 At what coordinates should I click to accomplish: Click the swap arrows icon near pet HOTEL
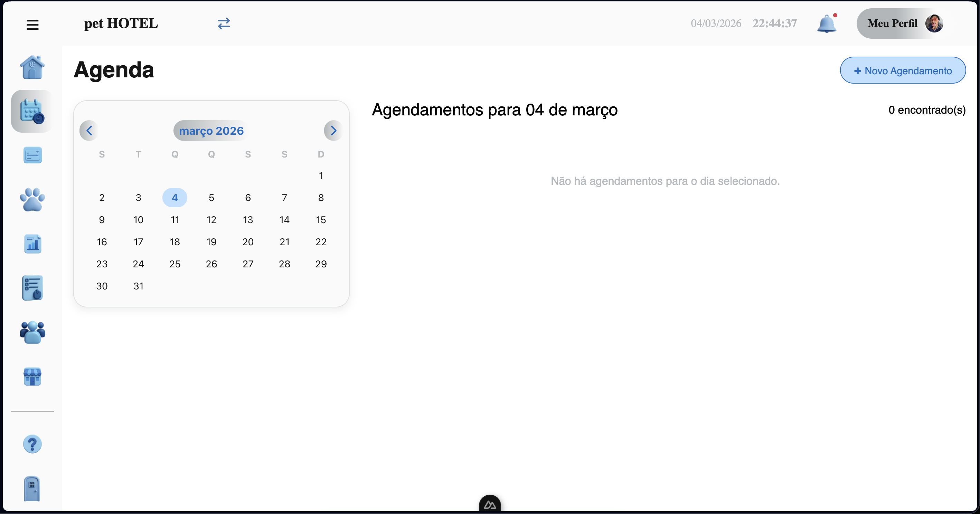(224, 23)
